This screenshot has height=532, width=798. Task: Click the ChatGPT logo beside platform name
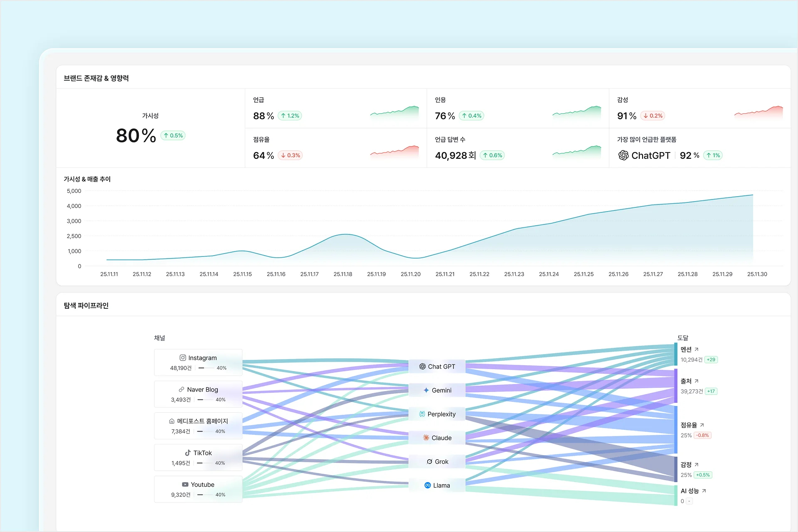[623, 155]
